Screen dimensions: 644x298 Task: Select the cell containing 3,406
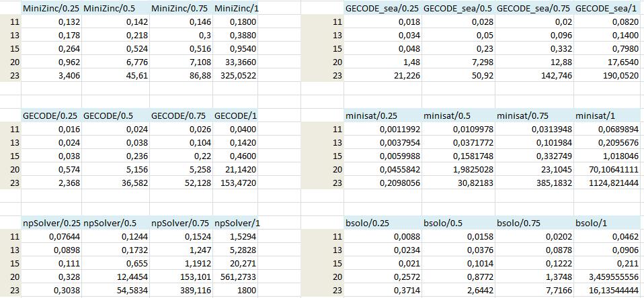tap(51, 75)
